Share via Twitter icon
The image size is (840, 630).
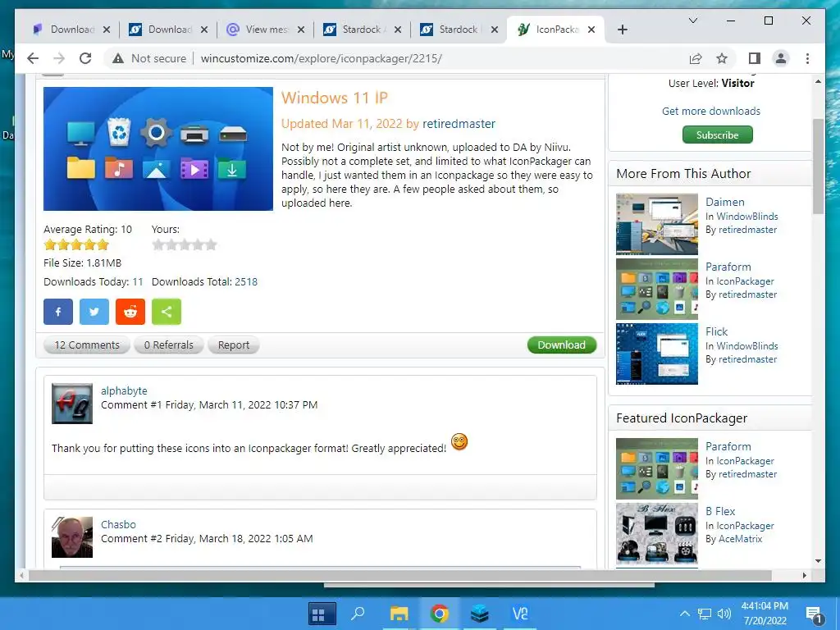(x=94, y=312)
